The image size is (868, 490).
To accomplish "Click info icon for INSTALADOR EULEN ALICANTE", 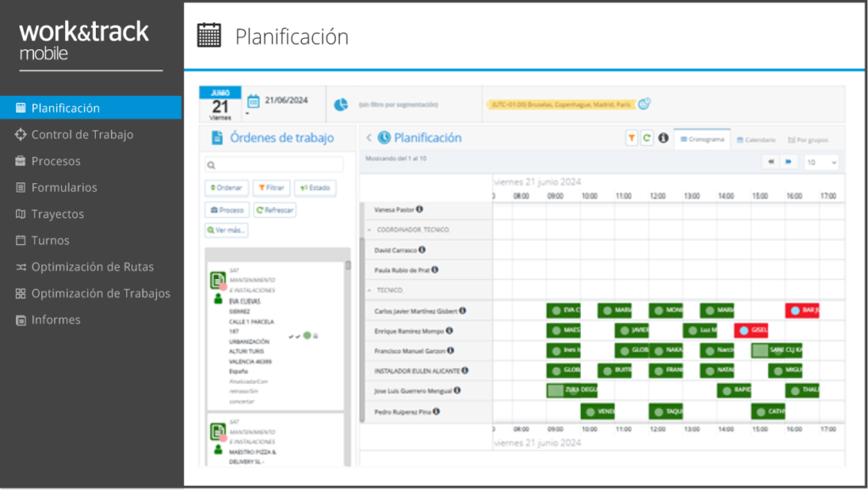I will coord(465,370).
